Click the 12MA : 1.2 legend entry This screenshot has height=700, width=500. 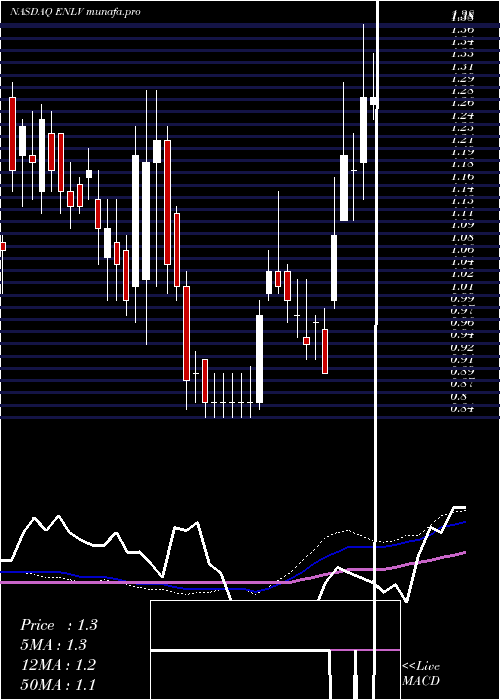pyautogui.click(x=58, y=665)
